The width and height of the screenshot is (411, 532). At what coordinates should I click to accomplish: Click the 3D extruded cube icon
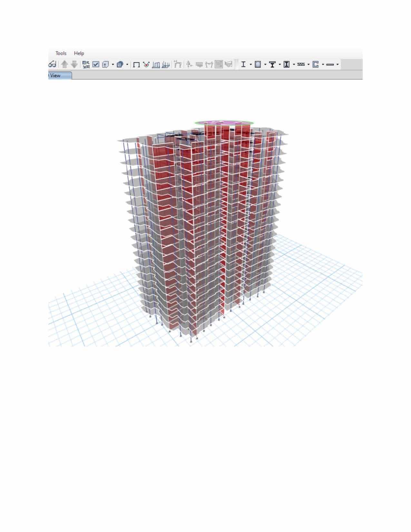coord(120,64)
